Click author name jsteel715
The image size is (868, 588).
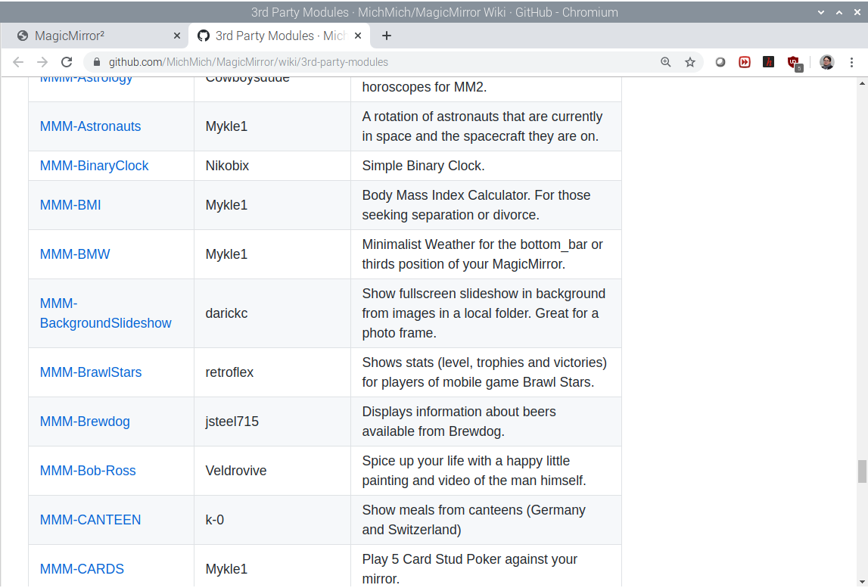pos(232,422)
